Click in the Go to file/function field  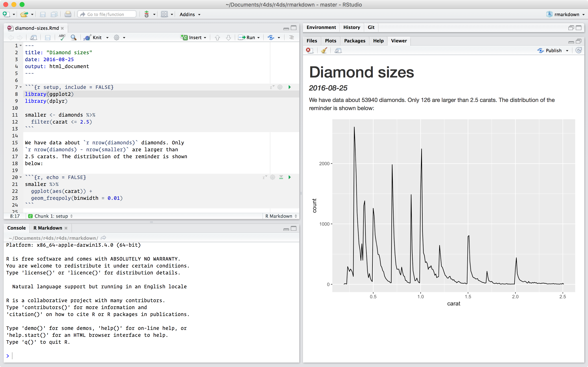point(107,14)
